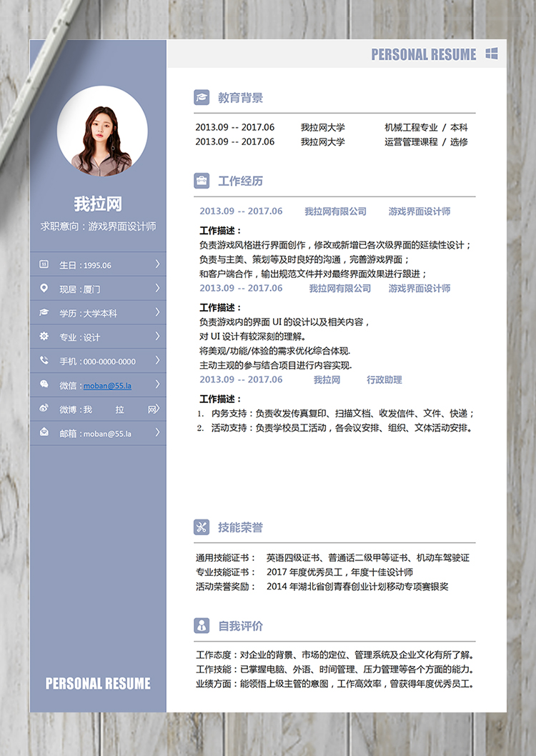
Task: Click the numbered item 内务支持
Action: point(336,413)
